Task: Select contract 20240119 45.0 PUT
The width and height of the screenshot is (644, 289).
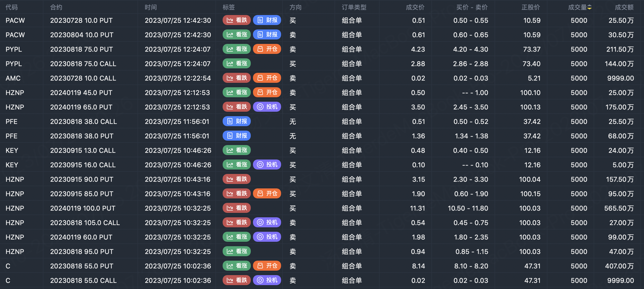Action: pyautogui.click(x=81, y=93)
